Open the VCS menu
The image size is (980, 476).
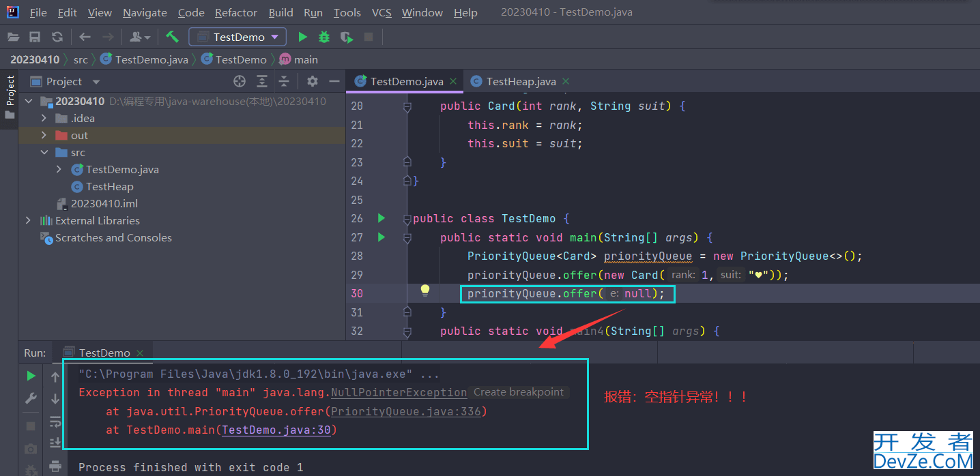(381, 12)
